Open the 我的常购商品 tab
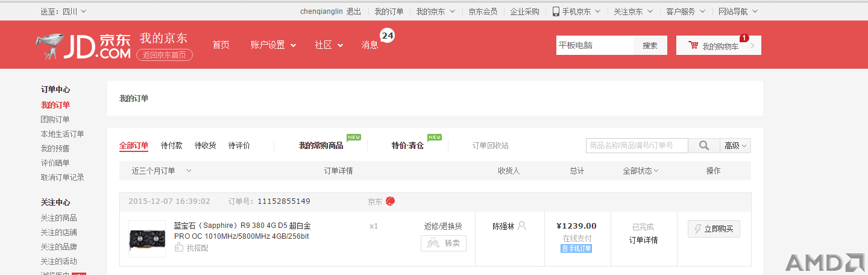Viewport: 868px width, 275px height. click(x=321, y=145)
